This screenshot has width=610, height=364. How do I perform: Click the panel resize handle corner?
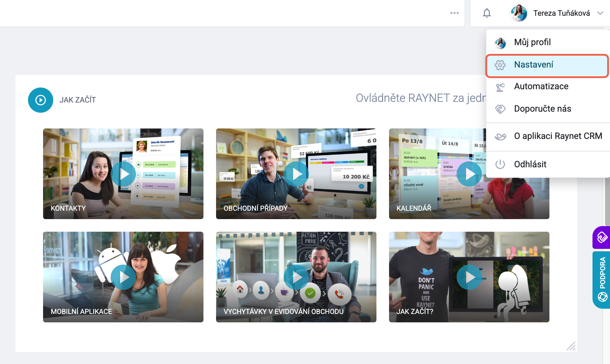point(571,346)
